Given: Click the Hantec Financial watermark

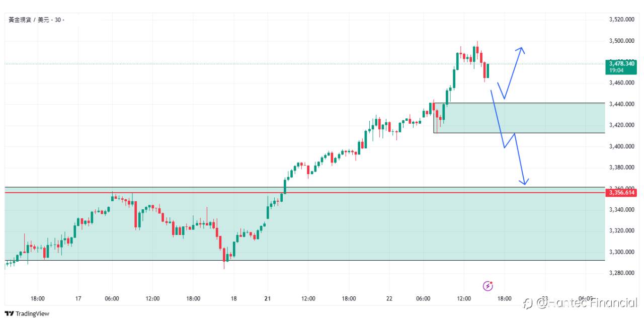Looking at the screenshot, I should [580, 302].
